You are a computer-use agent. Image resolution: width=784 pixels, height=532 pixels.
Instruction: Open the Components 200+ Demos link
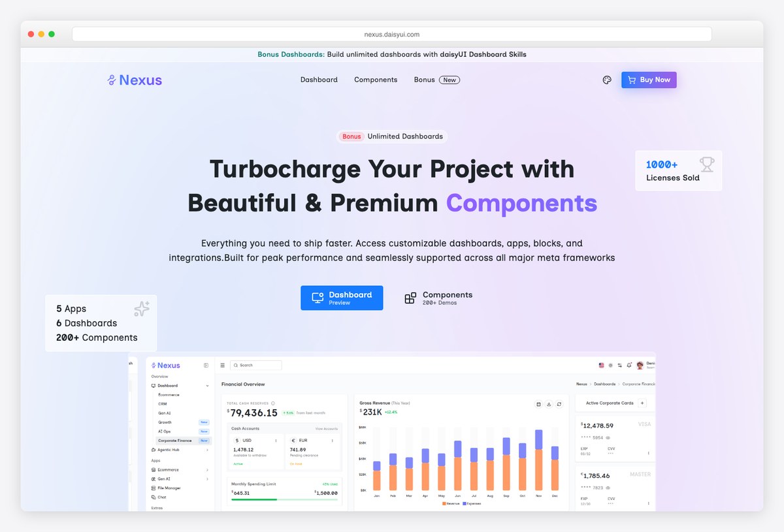[x=438, y=298]
